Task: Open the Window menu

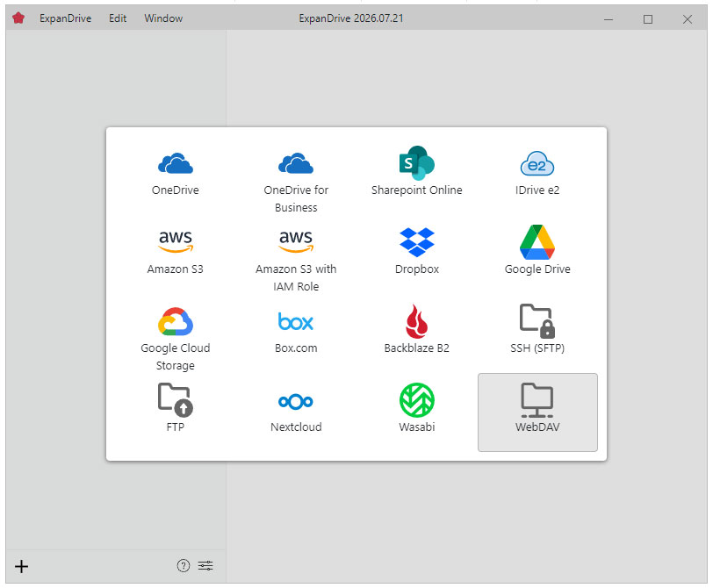Action: (x=163, y=18)
